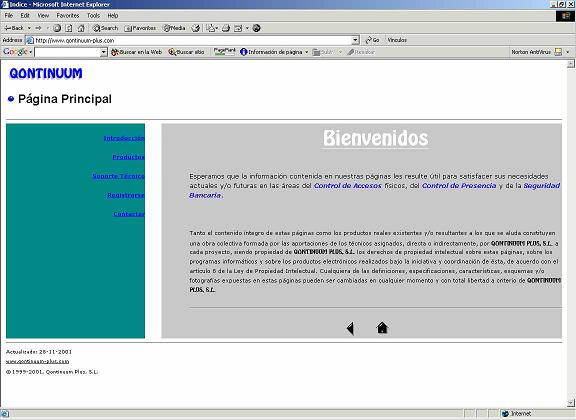
Task: Click the Refresh toolbar icon
Action: [69, 28]
